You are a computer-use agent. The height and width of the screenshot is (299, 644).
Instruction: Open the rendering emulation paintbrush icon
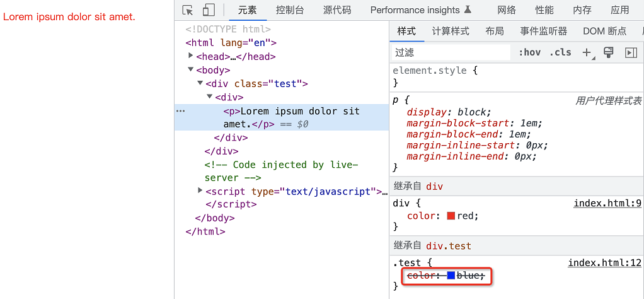pyautogui.click(x=608, y=52)
